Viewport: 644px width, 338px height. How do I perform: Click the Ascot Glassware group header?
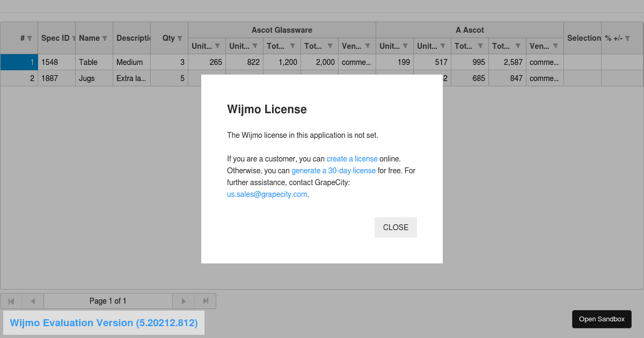pos(282,30)
